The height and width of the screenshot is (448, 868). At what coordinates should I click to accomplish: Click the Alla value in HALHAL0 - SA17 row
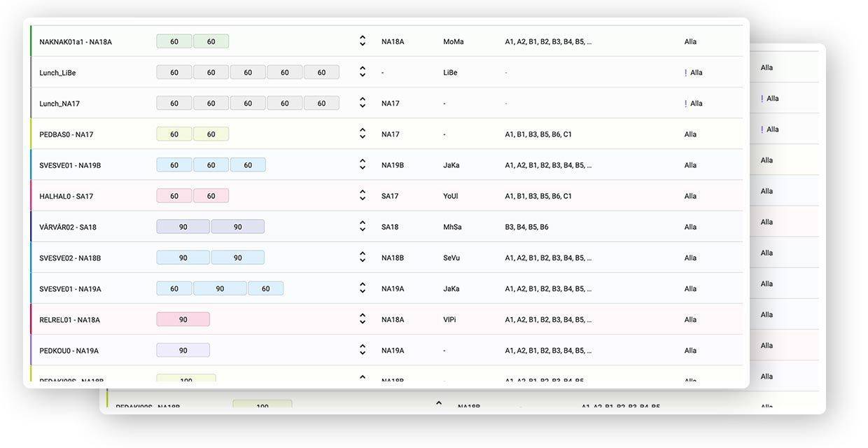(x=690, y=197)
